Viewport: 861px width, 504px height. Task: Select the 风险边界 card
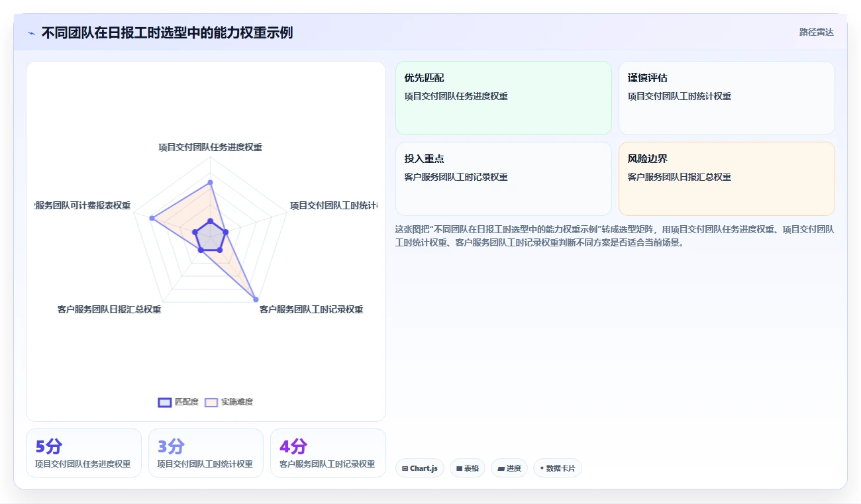point(727,179)
